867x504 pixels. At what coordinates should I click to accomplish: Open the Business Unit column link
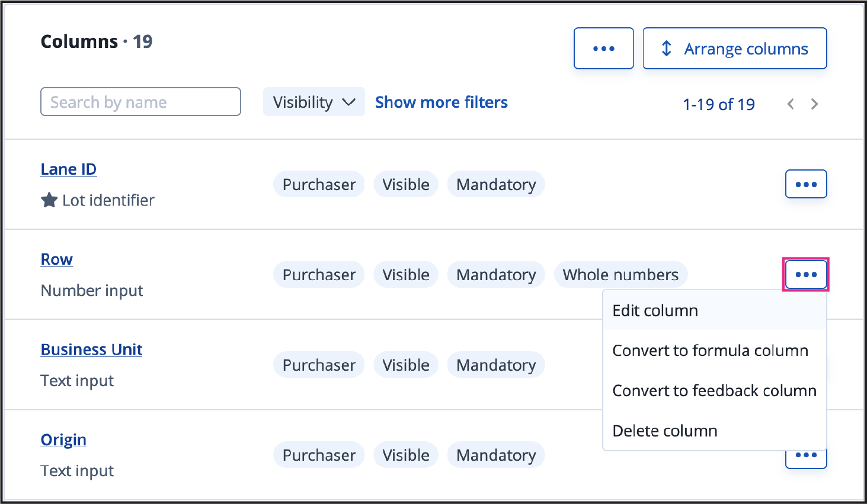coord(91,349)
